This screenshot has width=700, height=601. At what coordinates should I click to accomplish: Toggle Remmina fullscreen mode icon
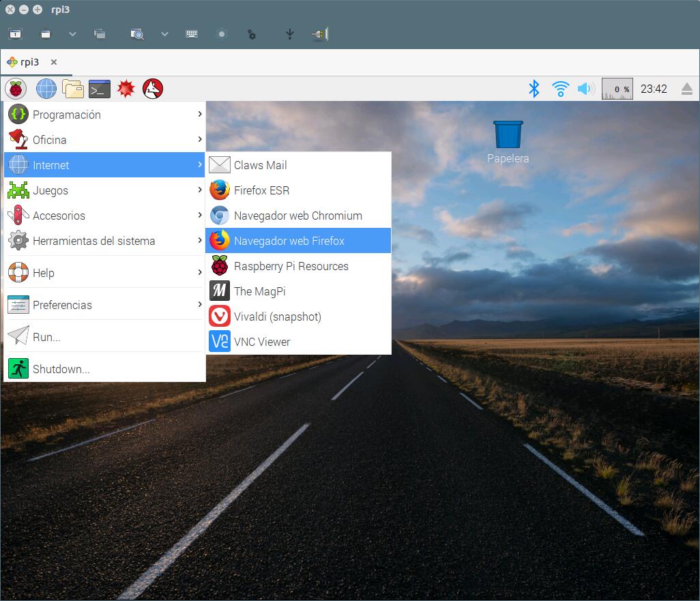[45, 33]
